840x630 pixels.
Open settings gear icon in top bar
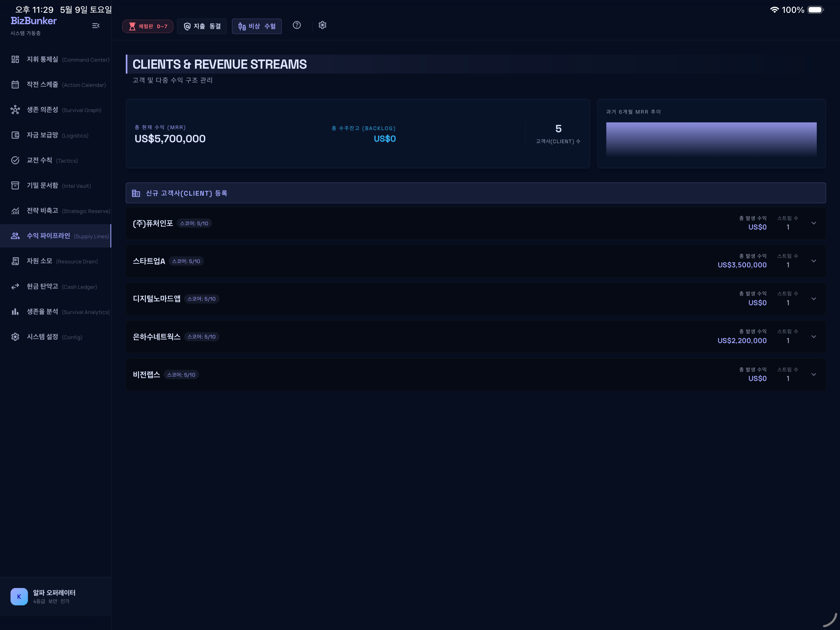[x=322, y=25]
